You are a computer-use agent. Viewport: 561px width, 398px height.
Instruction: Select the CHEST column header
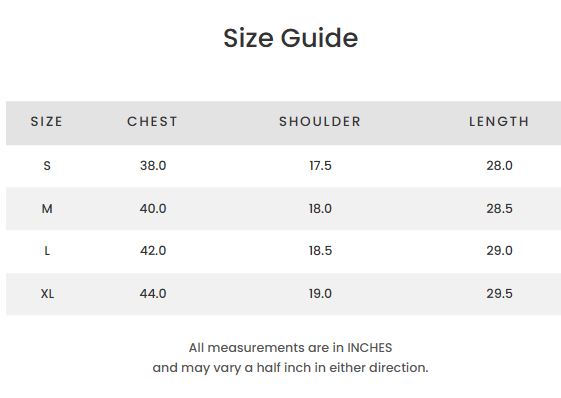(153, 122)
